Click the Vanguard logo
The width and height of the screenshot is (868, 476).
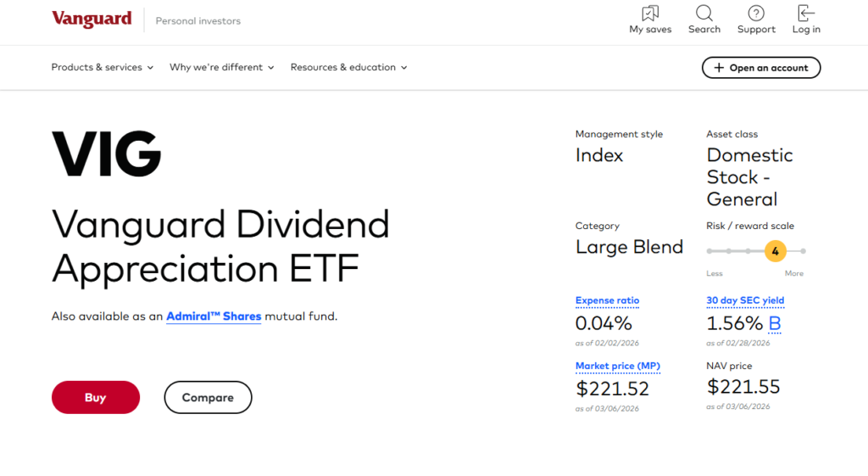[92, 20]
